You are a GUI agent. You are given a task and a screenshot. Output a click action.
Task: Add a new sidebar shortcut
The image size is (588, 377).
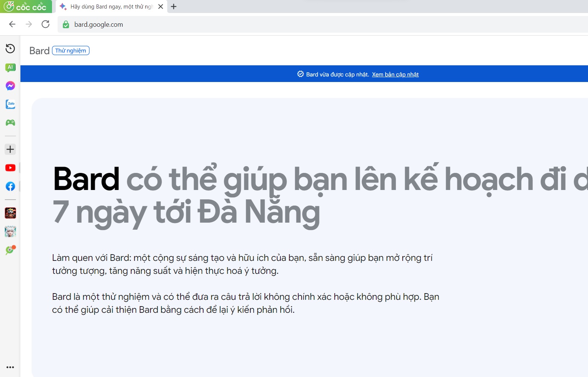point(10,149)
